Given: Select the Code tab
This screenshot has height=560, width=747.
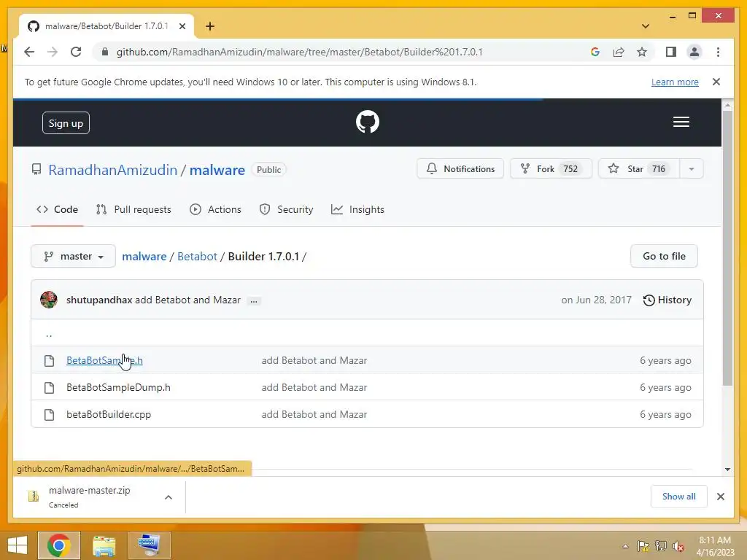Looking at the screenshot, I should pos(57,209).
